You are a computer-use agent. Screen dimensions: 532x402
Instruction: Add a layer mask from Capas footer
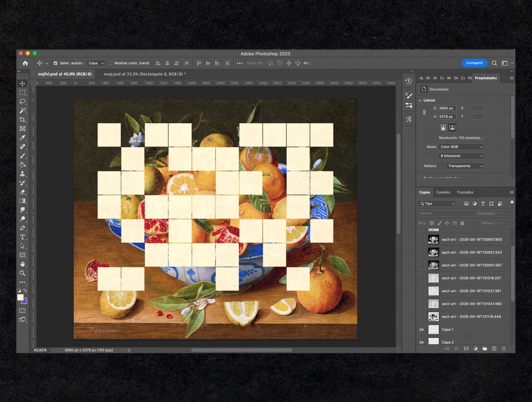coord(466,349)
